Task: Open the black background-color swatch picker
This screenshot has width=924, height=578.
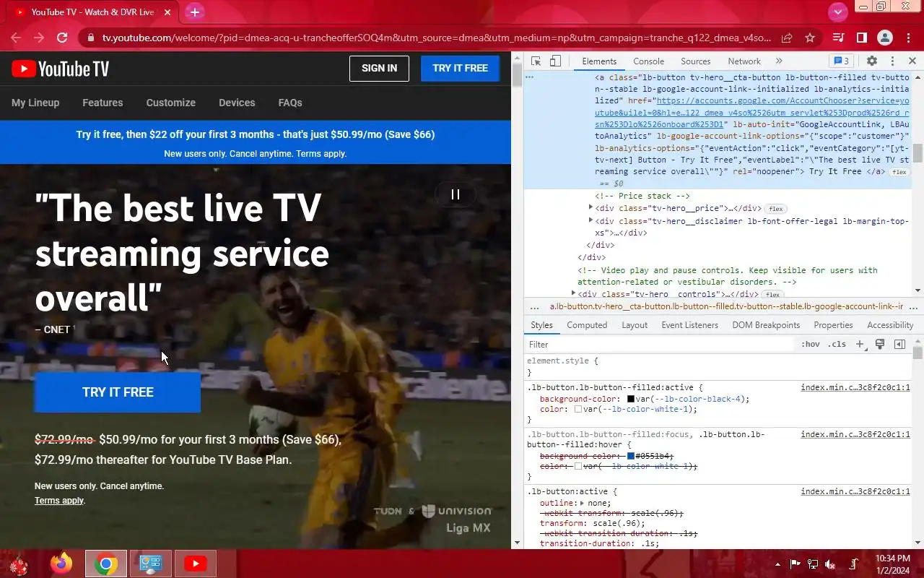Action: tap(630, 399)
